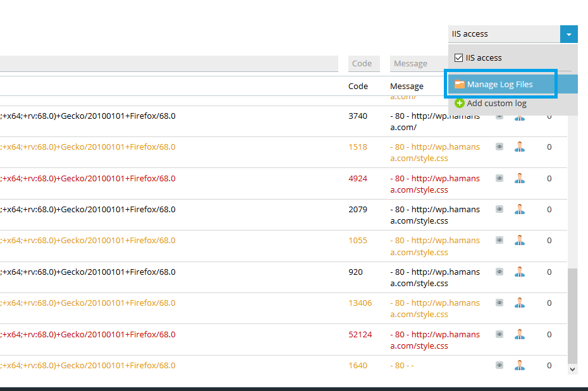
Task: Focus the Message filter input field
Action: click(x=418, y=64)
